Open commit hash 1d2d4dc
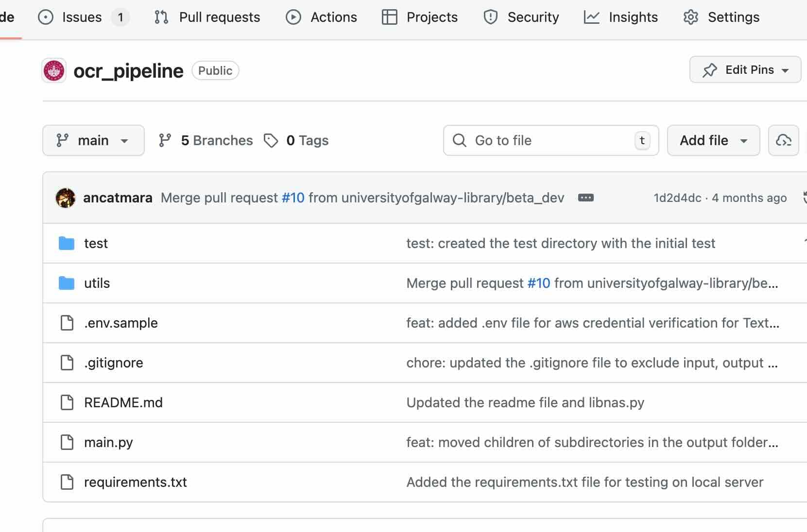Viewport: 807px width, 532px height. tap(677, 198)
